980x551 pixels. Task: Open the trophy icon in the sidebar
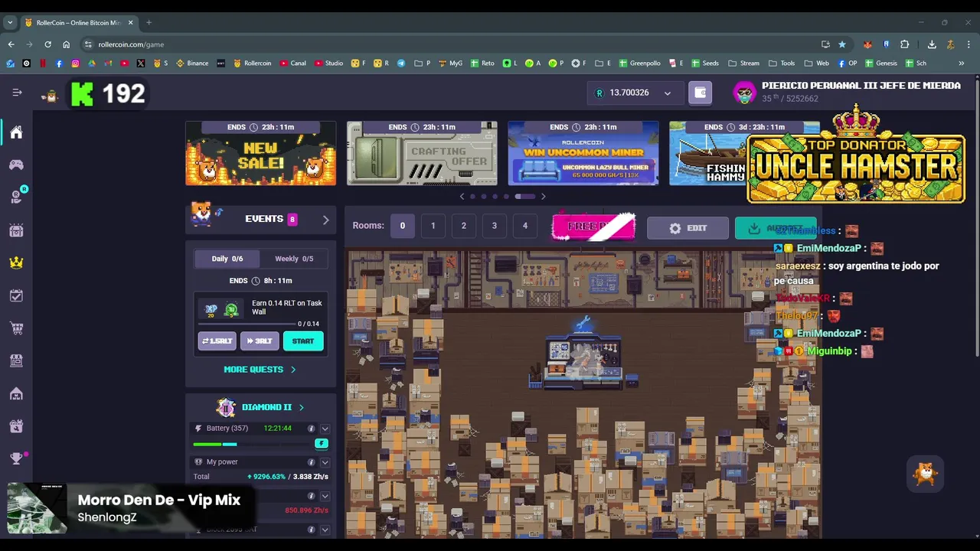click(x=16, y=458)
